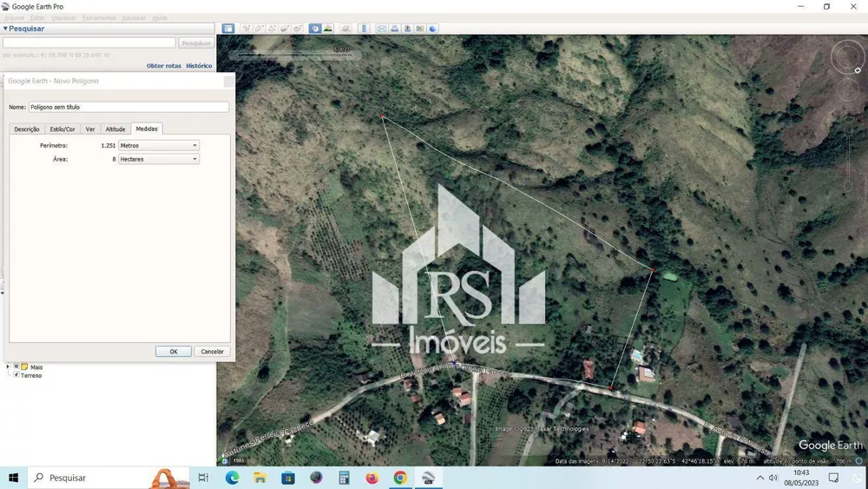
Task: Select the Medidas tab
Action: click(x=147, y=129)
